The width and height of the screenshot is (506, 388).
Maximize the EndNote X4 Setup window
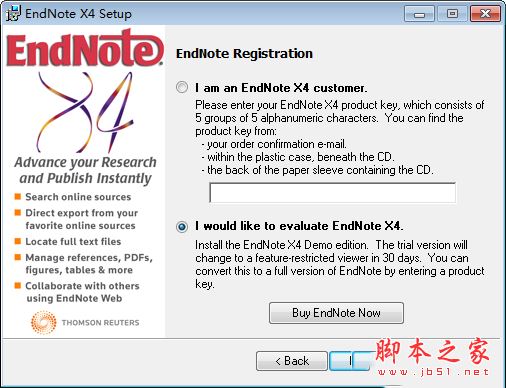(452, 14)
